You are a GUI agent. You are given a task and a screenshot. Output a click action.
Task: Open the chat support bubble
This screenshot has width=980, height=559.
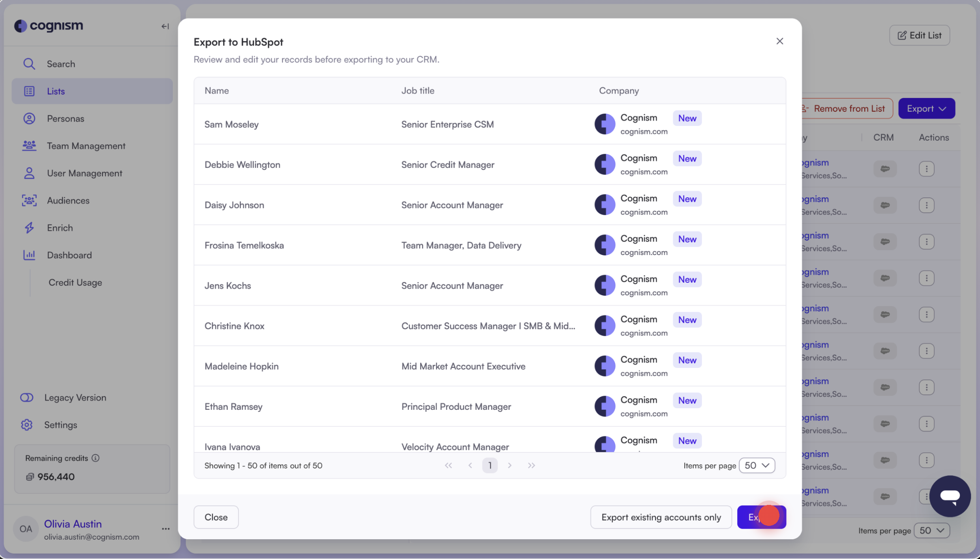point(950,495)
